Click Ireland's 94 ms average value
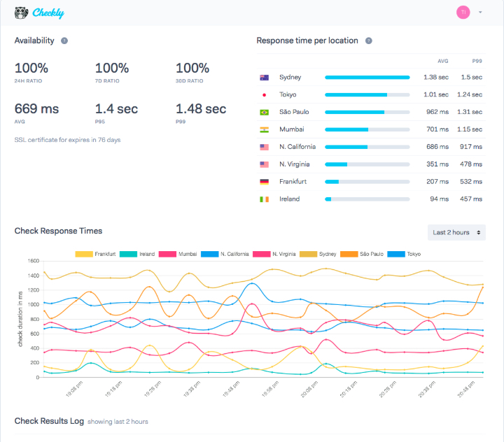This screenshot has height=442, width=504. click(x=440, y=199)
